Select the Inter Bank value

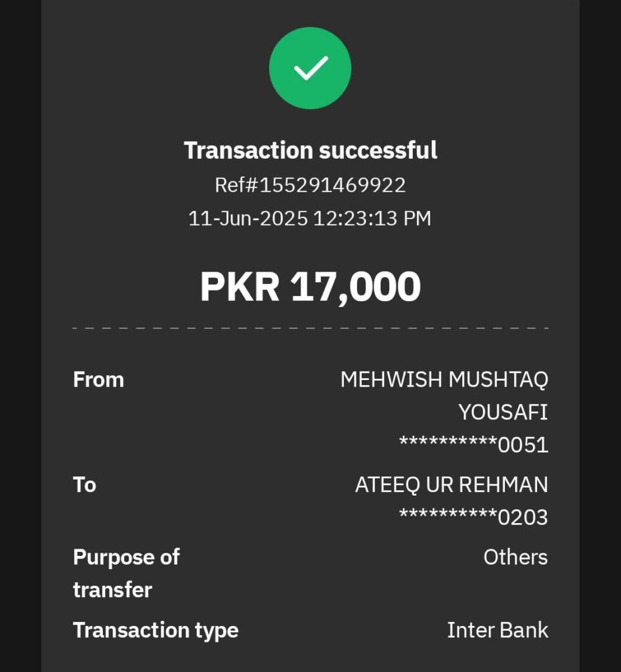498,631
